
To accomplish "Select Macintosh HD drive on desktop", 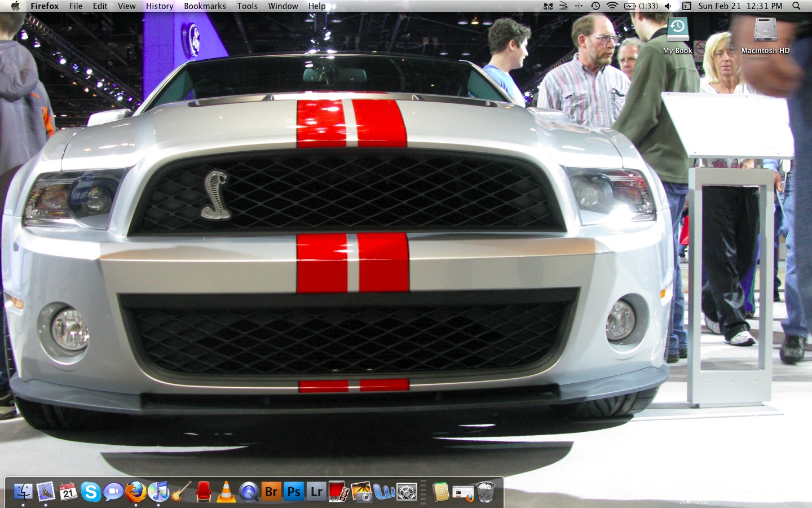I will pyautogui.click(x=765, y=36).
